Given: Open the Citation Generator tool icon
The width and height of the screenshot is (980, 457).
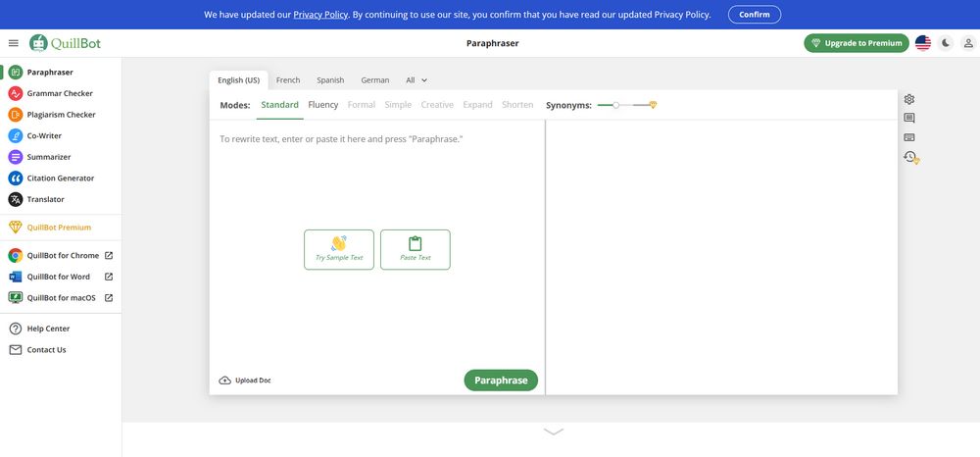Looking at the screenshot, I should click(x=16, y=178).
